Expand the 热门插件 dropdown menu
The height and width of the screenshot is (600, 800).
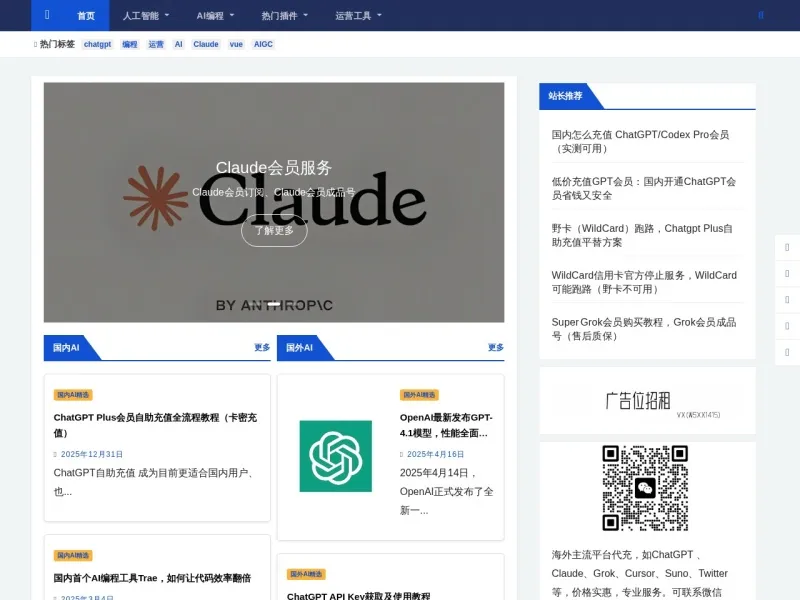[x=285, y=16]
